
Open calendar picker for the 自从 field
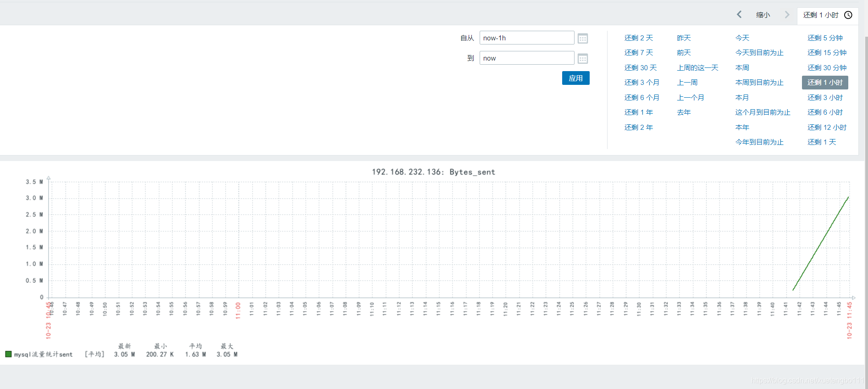[583, 39]
